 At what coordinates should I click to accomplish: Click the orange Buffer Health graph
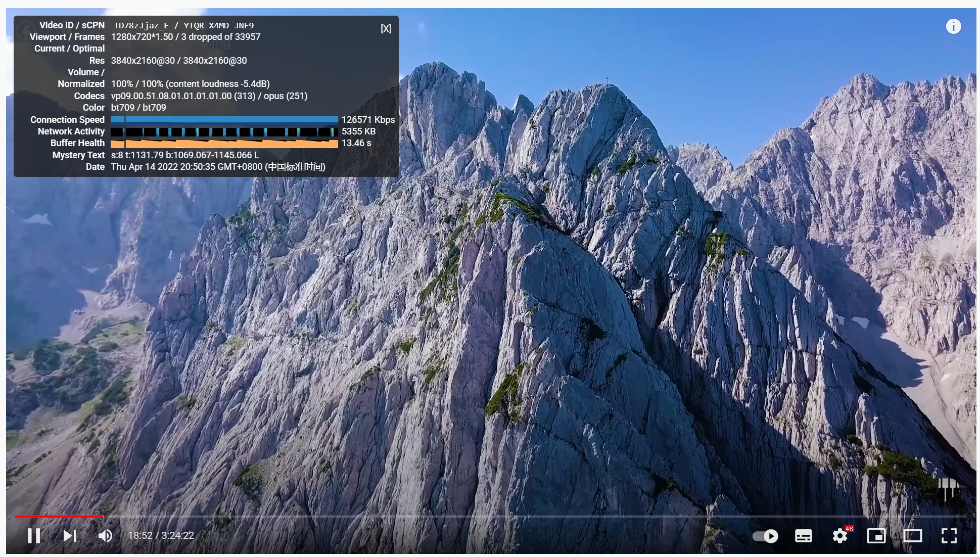[x=224, y=144]
